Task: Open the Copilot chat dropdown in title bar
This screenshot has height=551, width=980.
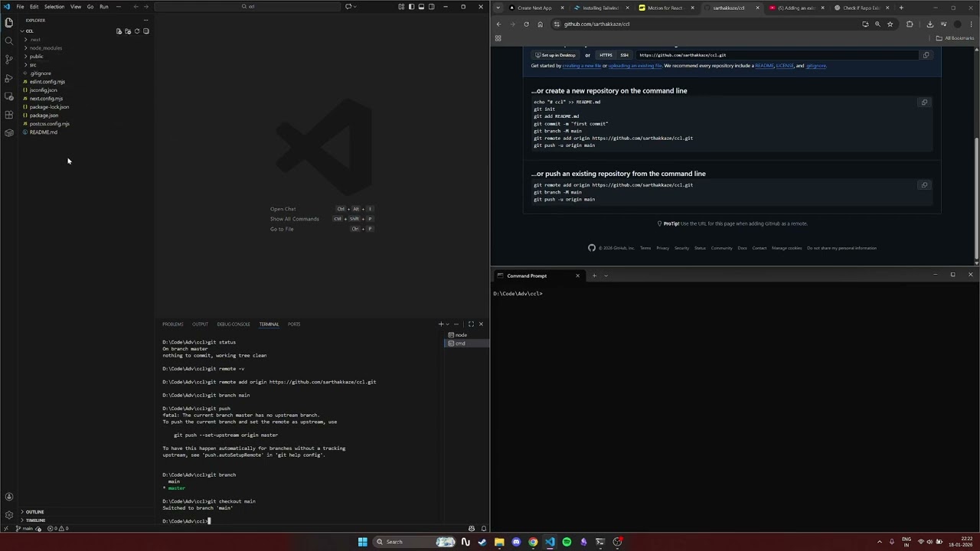Action: click(x=355, y=7)
